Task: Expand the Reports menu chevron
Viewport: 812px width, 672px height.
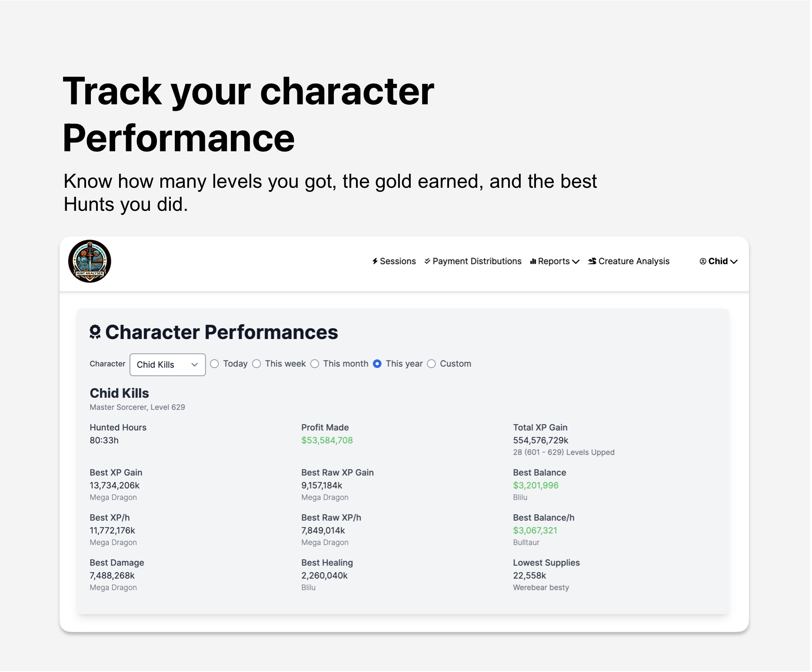Action: point(576,262)
